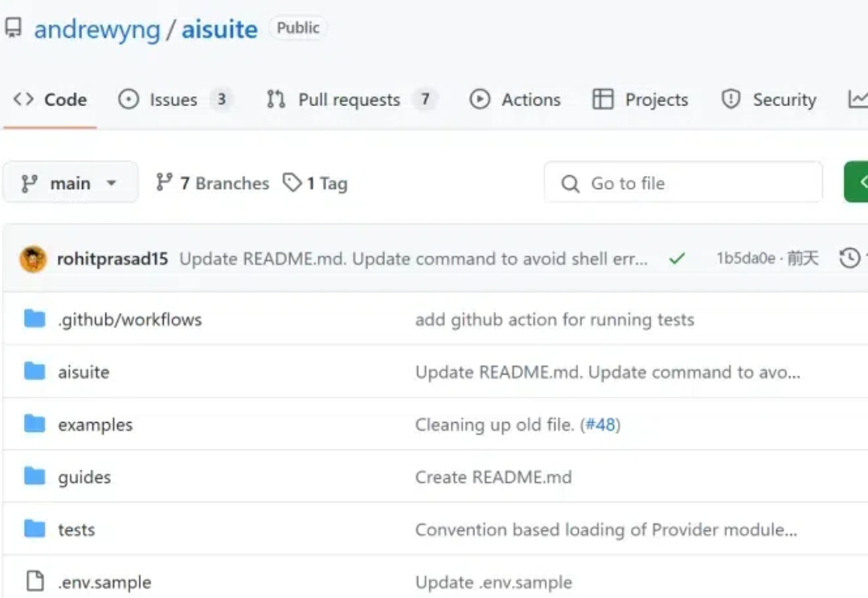
Task: Open the aisuite repository link
Action: (219, 30)
